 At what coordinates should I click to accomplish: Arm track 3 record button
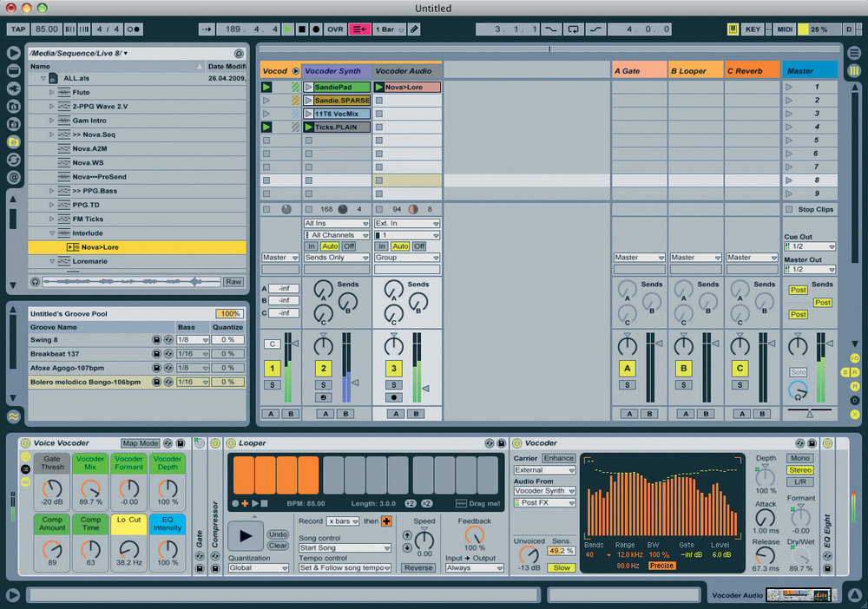coord(393,397)
